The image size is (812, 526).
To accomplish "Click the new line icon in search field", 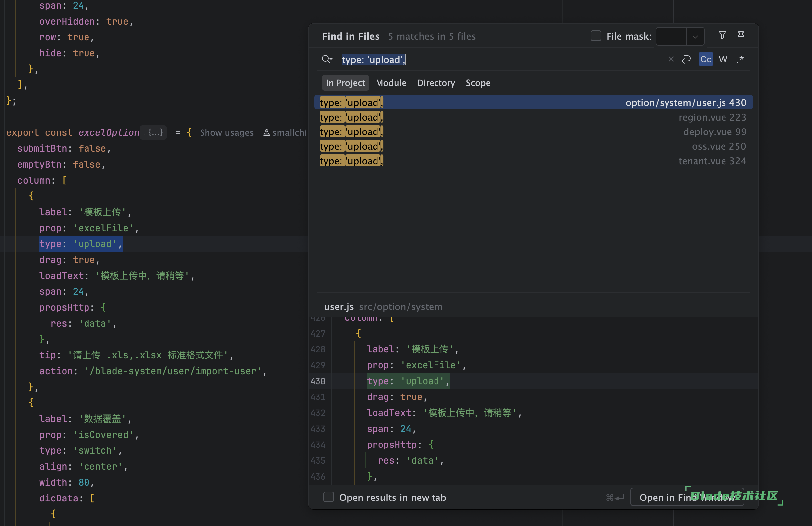I will tap(686, 59).
